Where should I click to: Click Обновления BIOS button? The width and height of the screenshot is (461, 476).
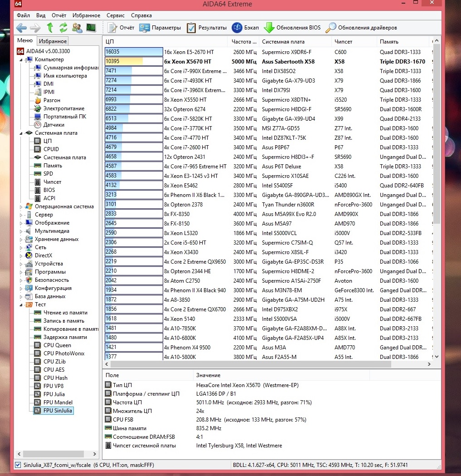click(292, 28)
